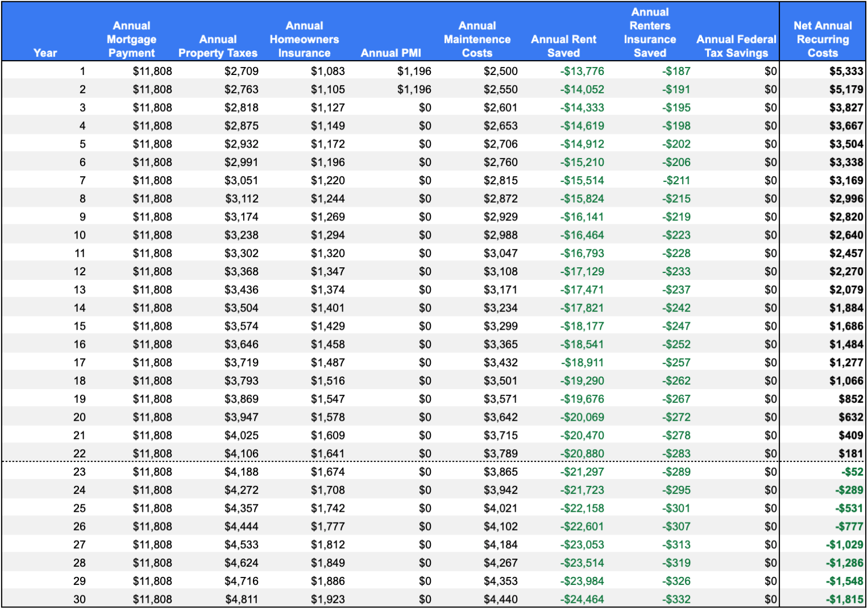
Task: Select the Annual Homeowners Insurance header
Action: tap(304, 39)
